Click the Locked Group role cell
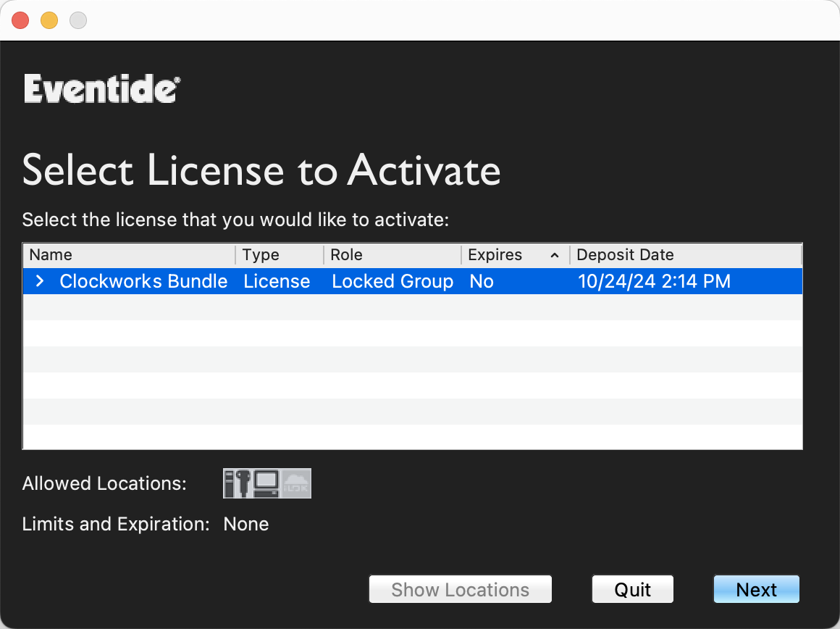 pos(392,281)
